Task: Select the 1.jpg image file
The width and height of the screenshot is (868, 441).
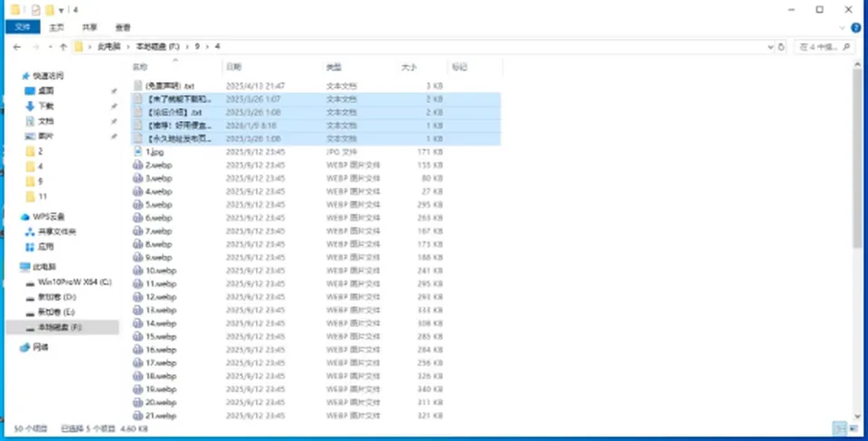Action: click(155, 152)
